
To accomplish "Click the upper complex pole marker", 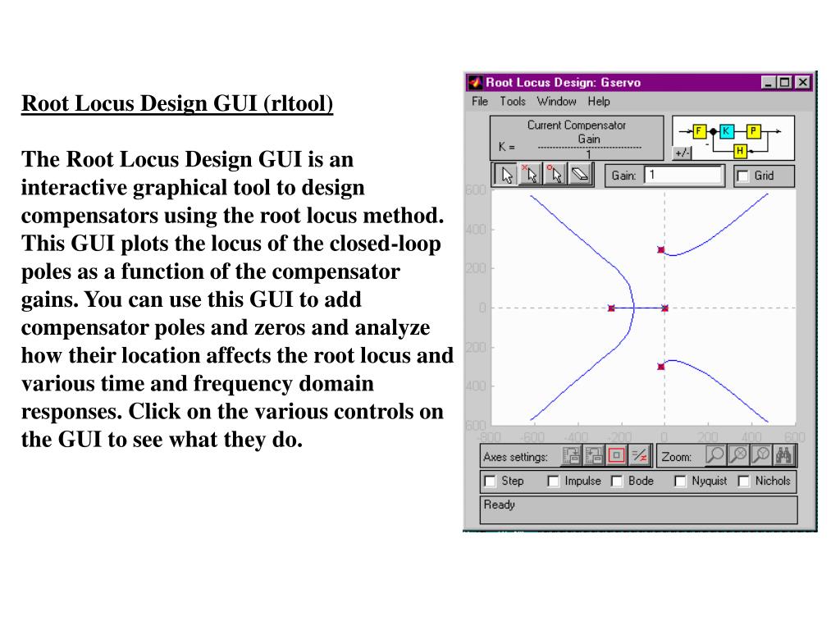I will [x=660, y=249].
